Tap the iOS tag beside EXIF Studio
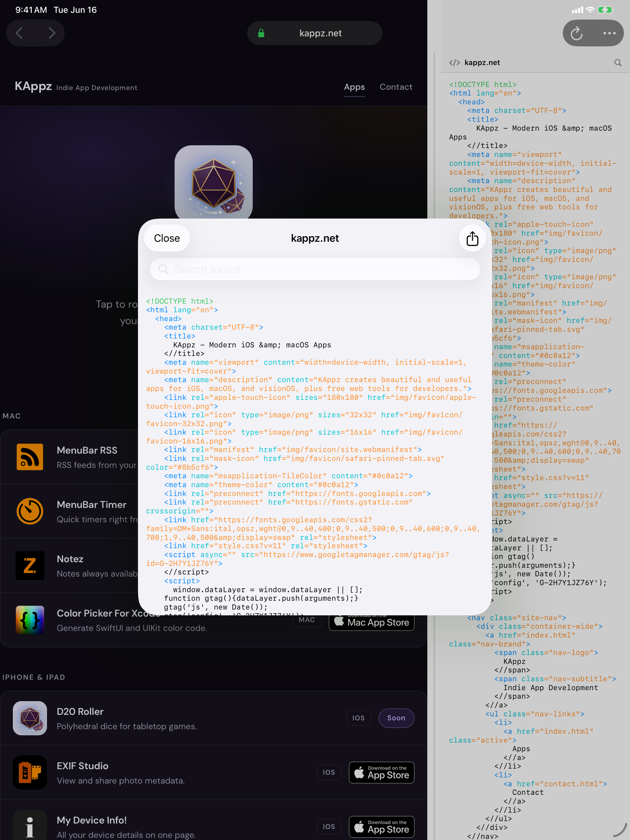 tap(329, 773)
